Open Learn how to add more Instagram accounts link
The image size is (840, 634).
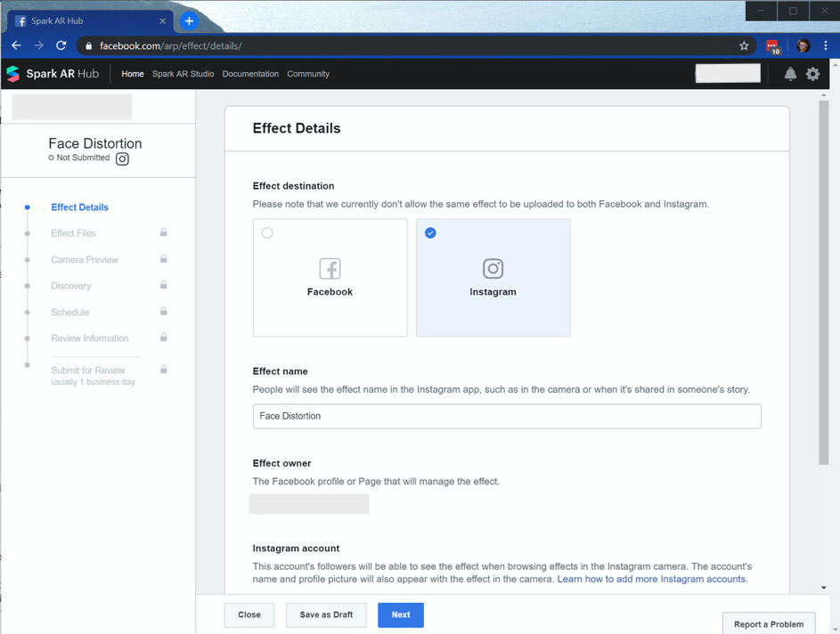651,579
